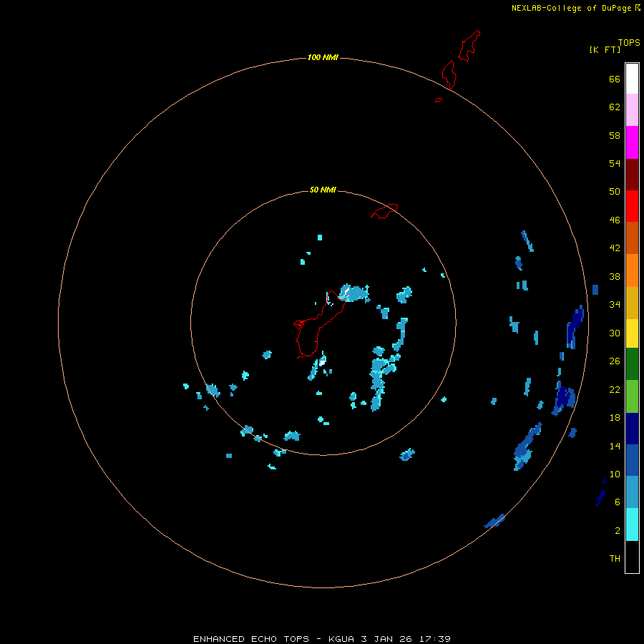Click the legend value 22

tap(615, 389)
